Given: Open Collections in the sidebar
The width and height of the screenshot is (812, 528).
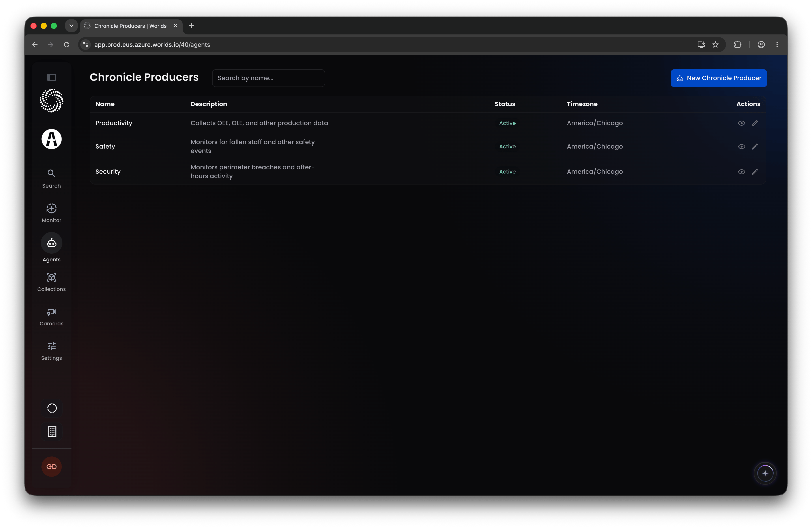Looking at the screenshot, I should point(52,282).
